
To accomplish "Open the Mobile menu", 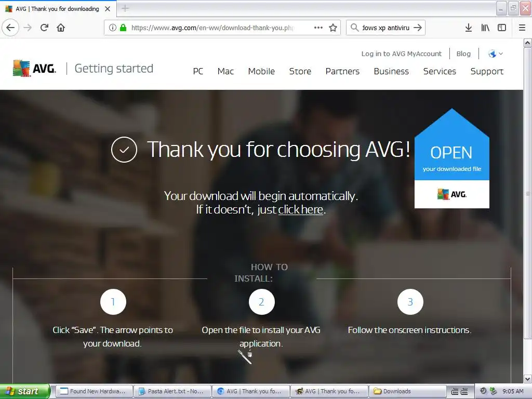I will (261, 71).
